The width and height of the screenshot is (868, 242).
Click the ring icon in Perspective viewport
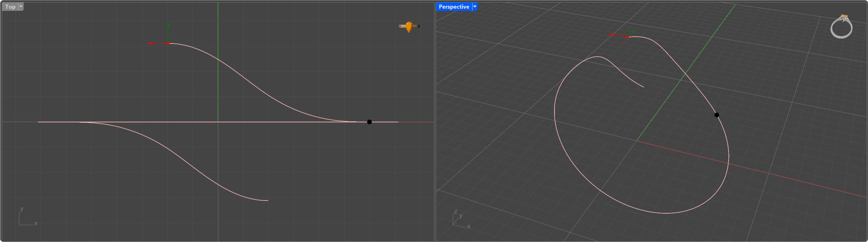coord(841,26)
